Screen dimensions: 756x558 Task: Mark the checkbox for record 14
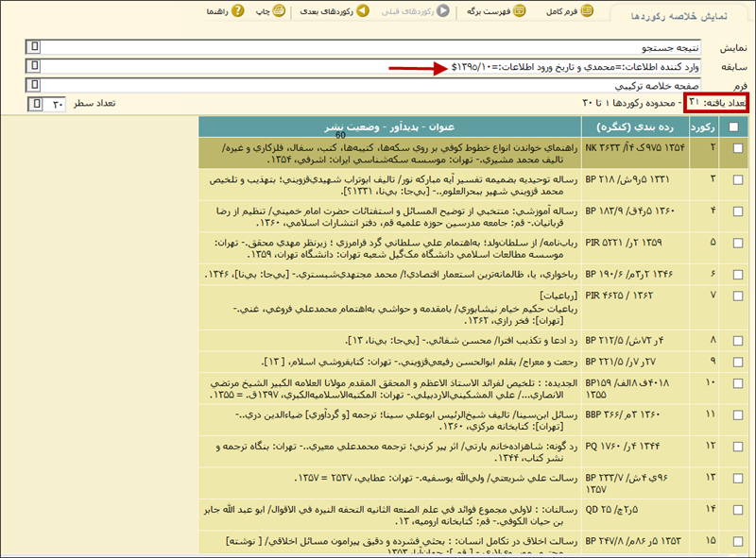[735, 511]
